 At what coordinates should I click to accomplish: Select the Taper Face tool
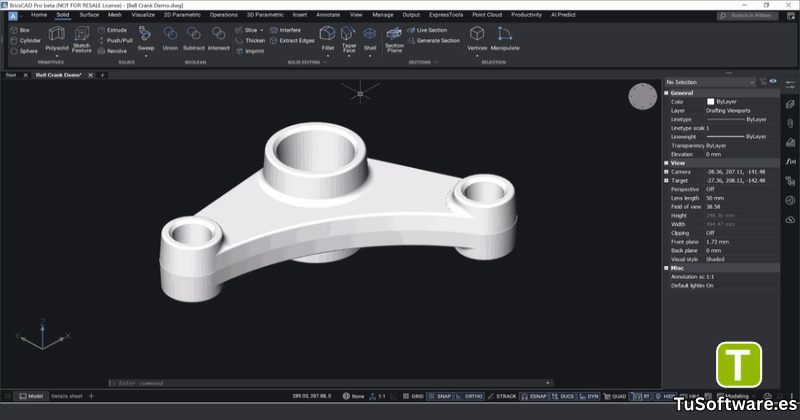pyautogui.click(x=349, y=39)
